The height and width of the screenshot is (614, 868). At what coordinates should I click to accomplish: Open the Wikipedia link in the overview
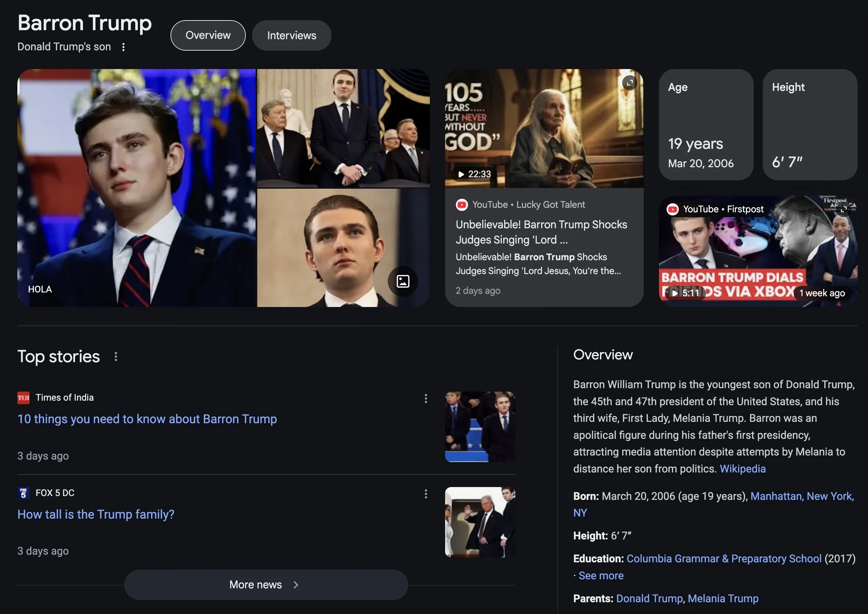[x=742, y=469]
